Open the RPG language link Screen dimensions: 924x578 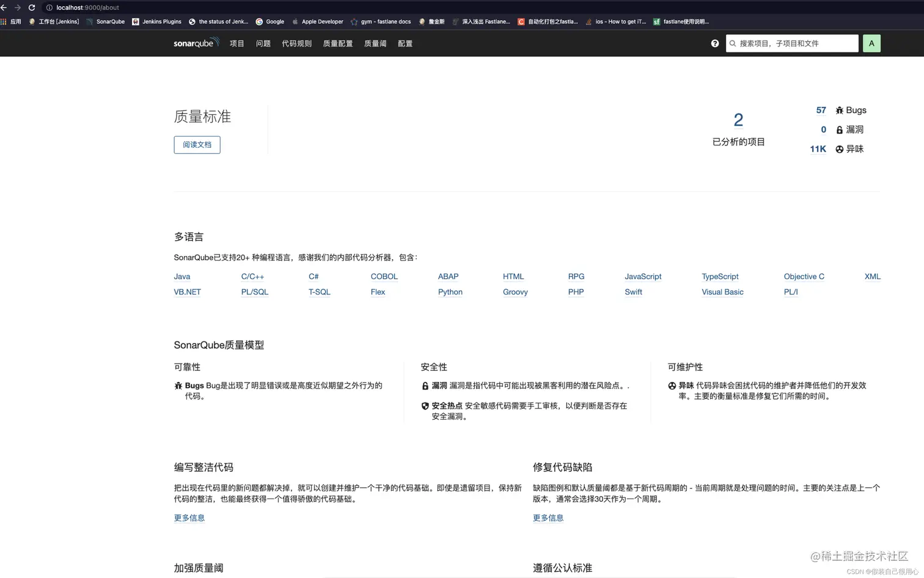click(x=576, y=277)
